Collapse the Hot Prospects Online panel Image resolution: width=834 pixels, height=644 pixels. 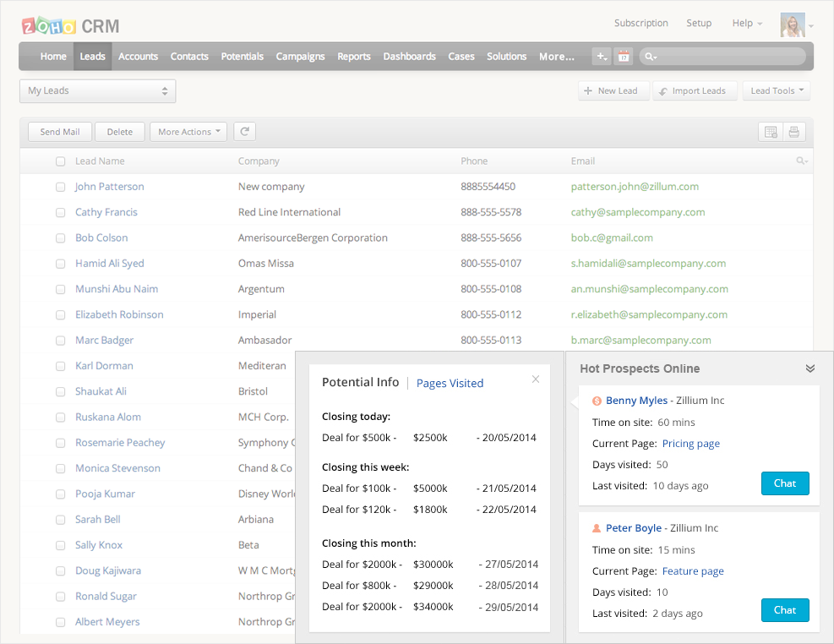coord(809,368)
